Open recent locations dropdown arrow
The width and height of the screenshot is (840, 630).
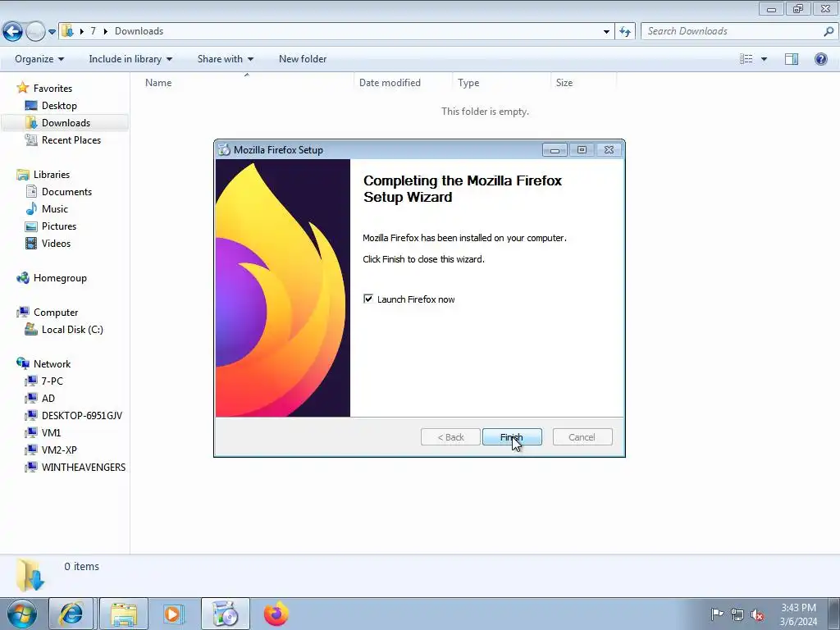coord(52,32)
